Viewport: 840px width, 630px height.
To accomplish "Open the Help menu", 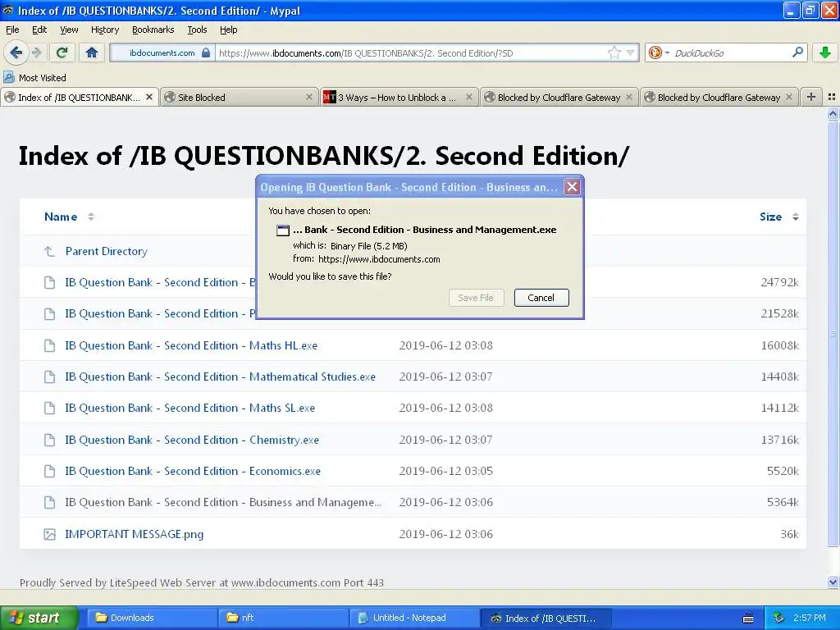I will [x=229, y=30].
